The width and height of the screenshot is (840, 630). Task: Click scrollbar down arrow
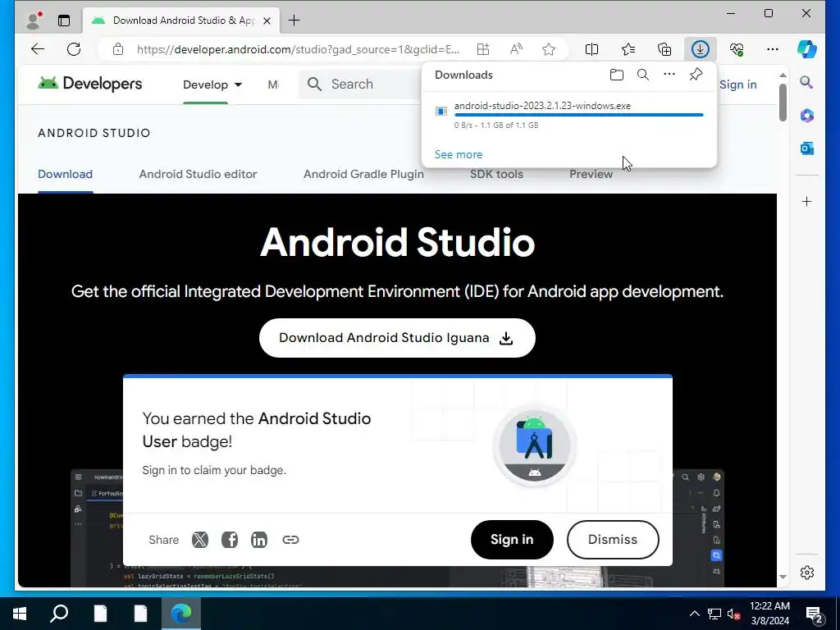click(x=783, y=577)
